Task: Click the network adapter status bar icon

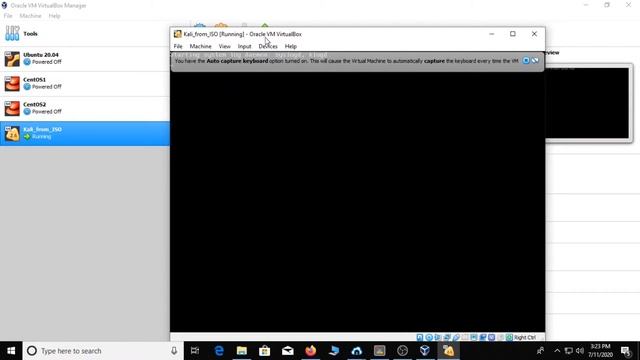Action: click(x=447, y=337)
